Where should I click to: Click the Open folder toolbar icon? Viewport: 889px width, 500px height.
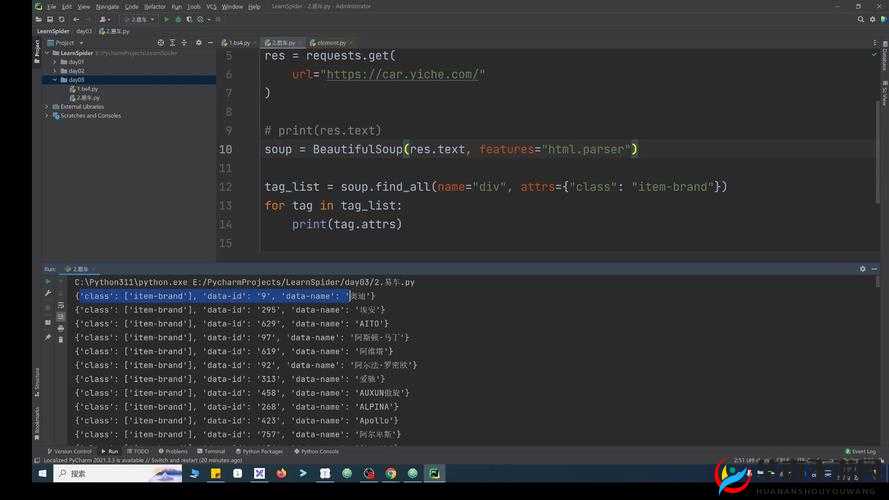click(x=39, y=19)
